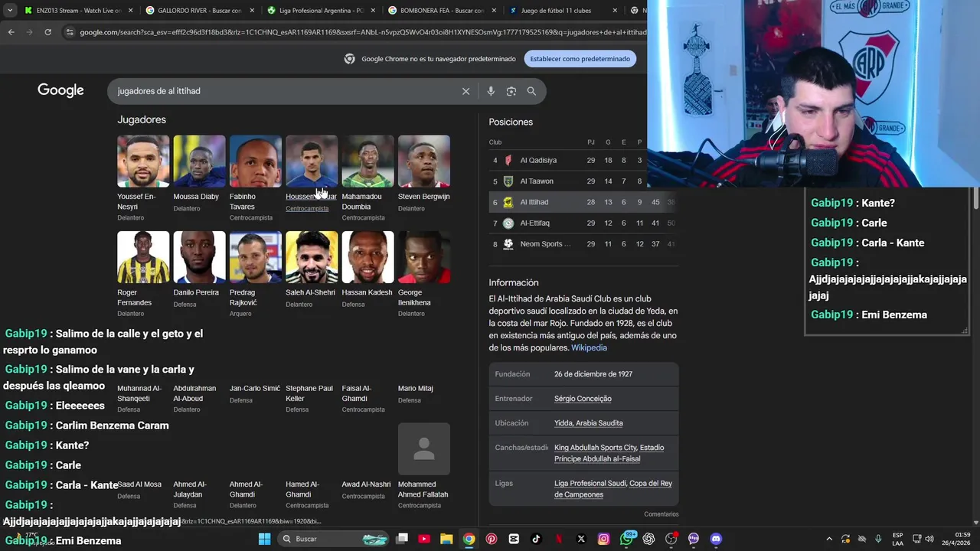Viewport: 980px width, 551px height.
Task: Click the magnifier search icon
Action: point(531,91)
